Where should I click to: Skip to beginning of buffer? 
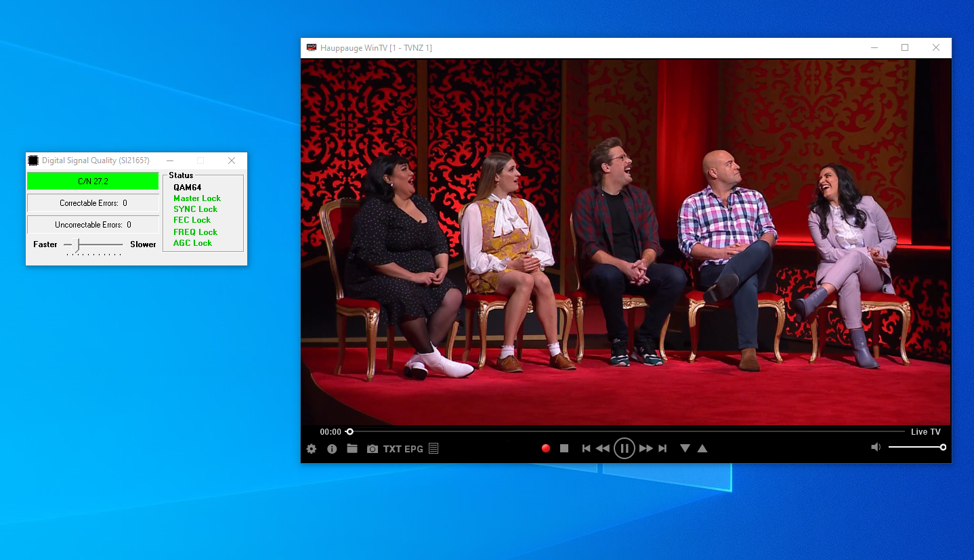(x=587, y=448)
